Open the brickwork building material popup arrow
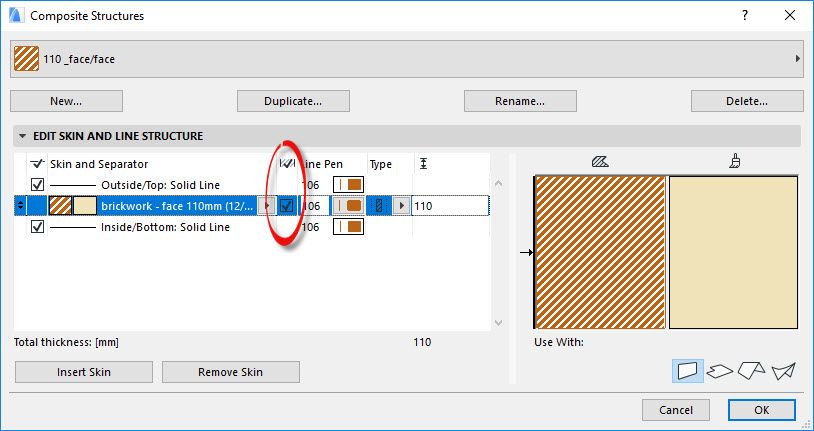This screenshot has width=814, height=431. coord(267,206)
